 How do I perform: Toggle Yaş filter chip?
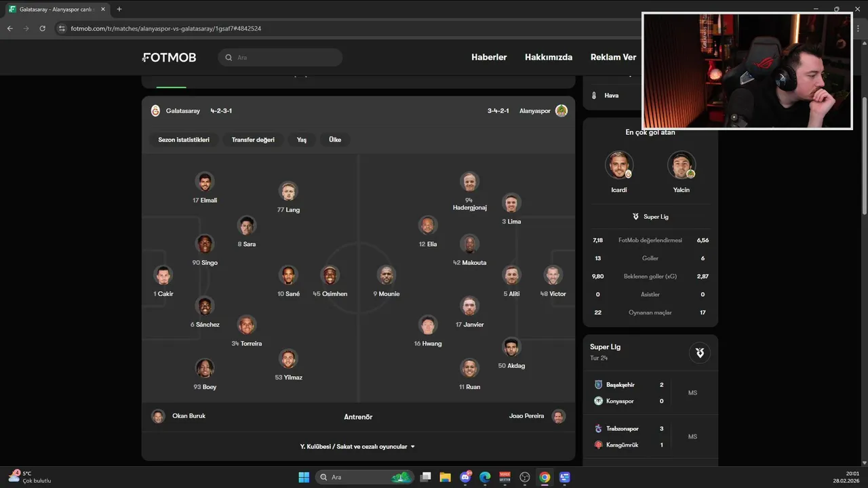coord(302,140)
